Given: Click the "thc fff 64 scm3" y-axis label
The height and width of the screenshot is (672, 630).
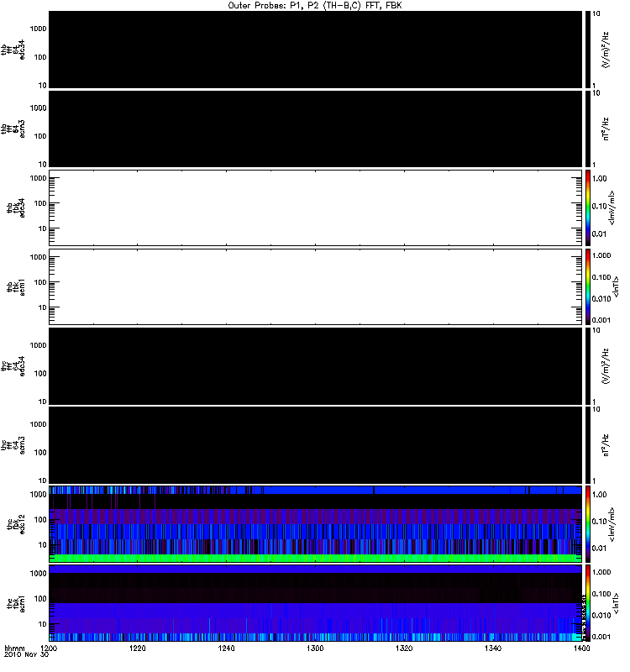Looking at the screenshot, I should 13,445.
